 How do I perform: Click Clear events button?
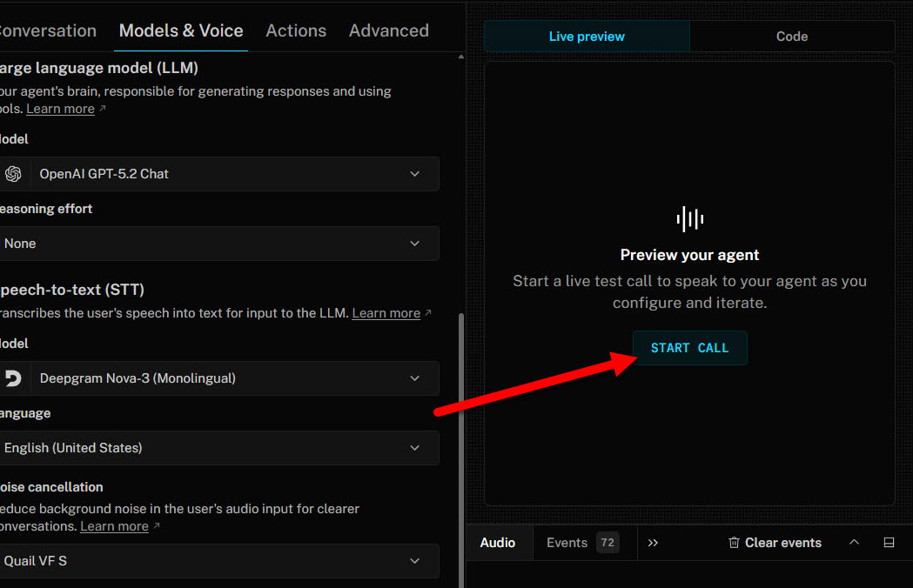(x=775, y=543)
